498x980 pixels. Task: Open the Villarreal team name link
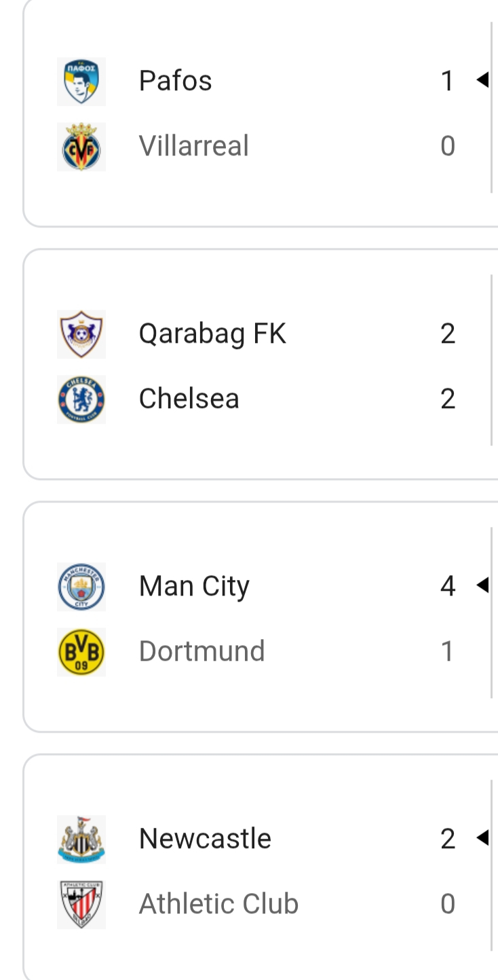click(x=194, y=147)
